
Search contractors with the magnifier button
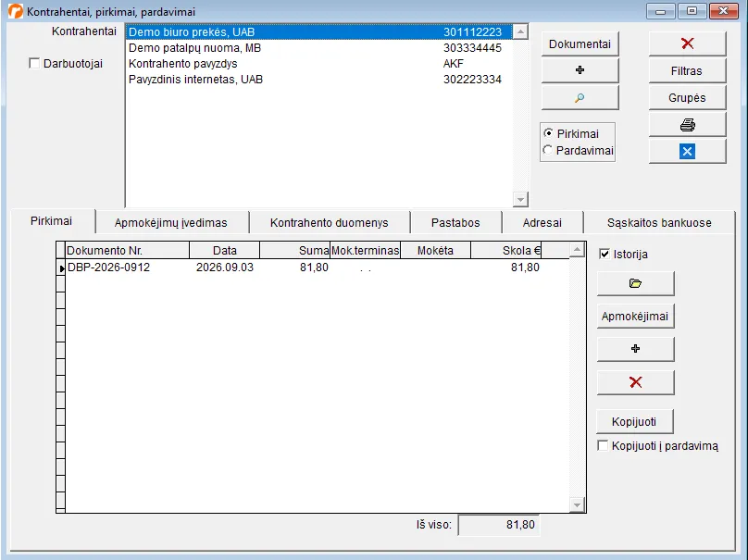[x=580, y=98]
